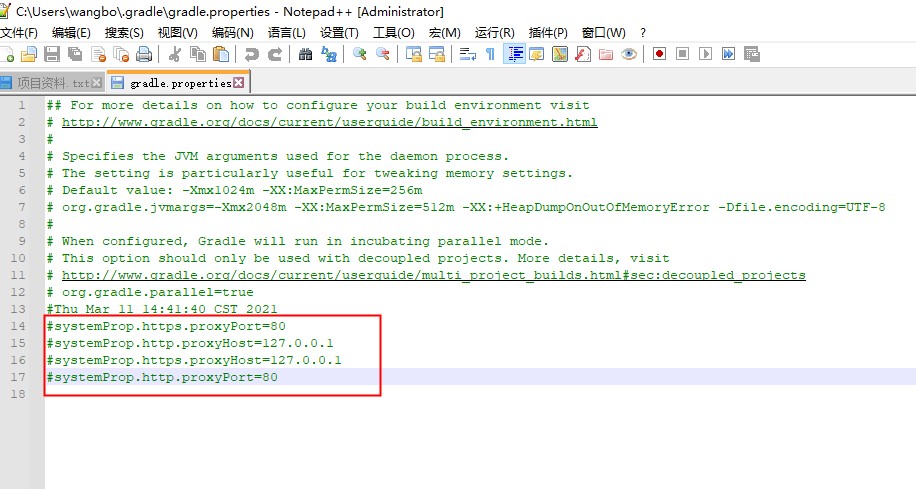Viewport: 916px width, 489px height.
Task: Open the 语言(L) menu
Action: point(287,33)
